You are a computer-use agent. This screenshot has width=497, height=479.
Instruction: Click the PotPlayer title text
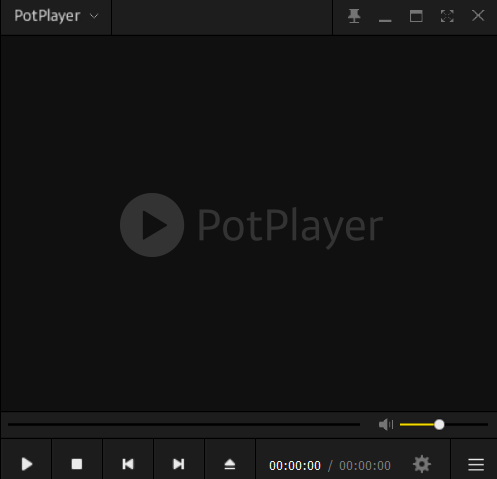coord(47,16)
